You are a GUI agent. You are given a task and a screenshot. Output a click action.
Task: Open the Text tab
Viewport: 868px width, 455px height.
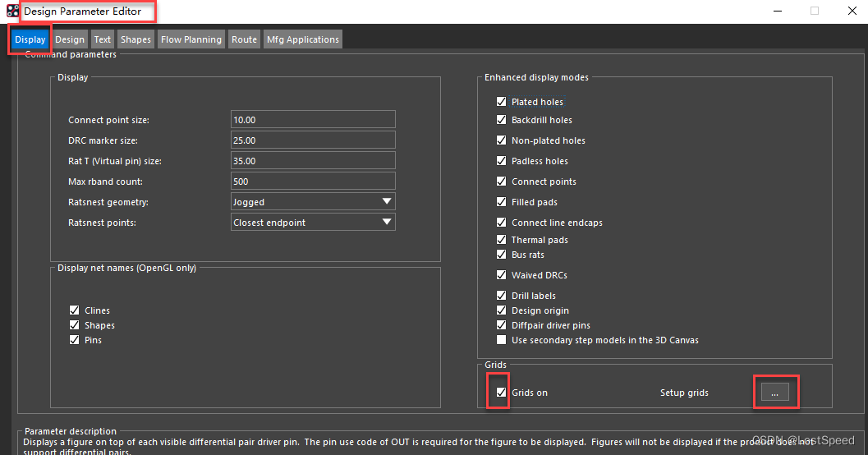click(x=103, y=39)
